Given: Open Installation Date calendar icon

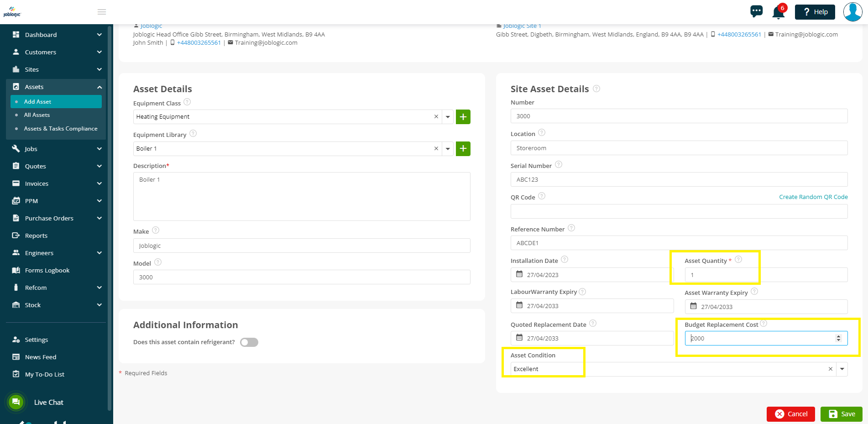Looking at the screenshot, I should (519, 274).
